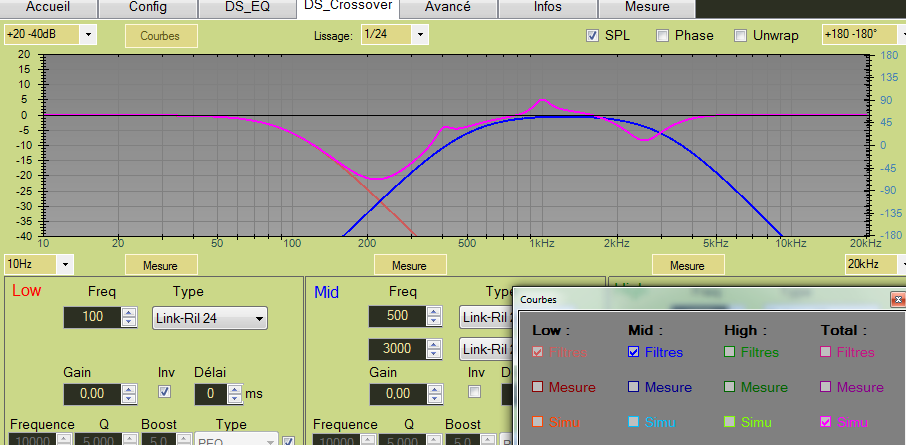Click the Mid 3000 frequency field
Screen dimensions: 906x445
(x=397, y=349)
